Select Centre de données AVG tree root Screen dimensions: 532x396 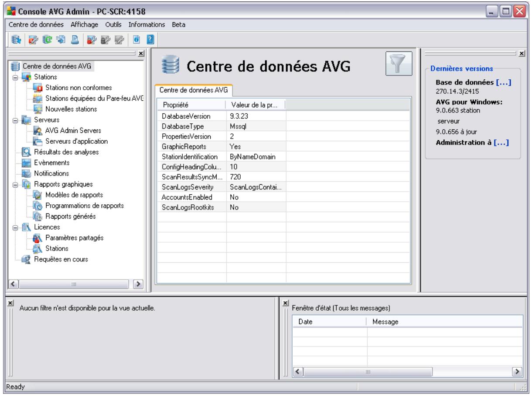pyautogui.click(x=56, y=67)
